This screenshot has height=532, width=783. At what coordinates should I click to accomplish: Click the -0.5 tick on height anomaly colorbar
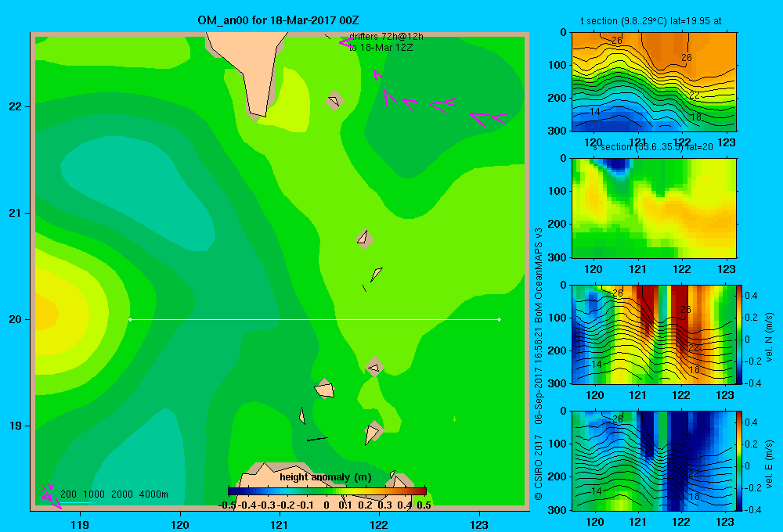[227, 505]
